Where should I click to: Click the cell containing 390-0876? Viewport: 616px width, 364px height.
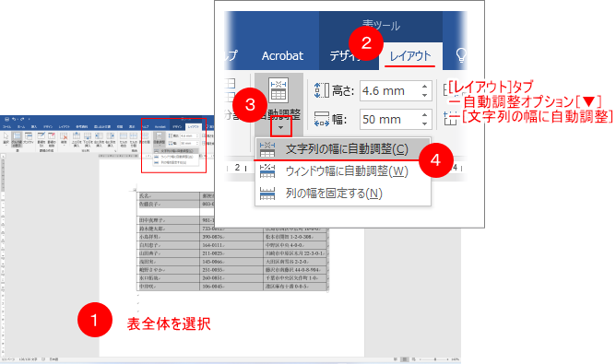pos(231,237)
